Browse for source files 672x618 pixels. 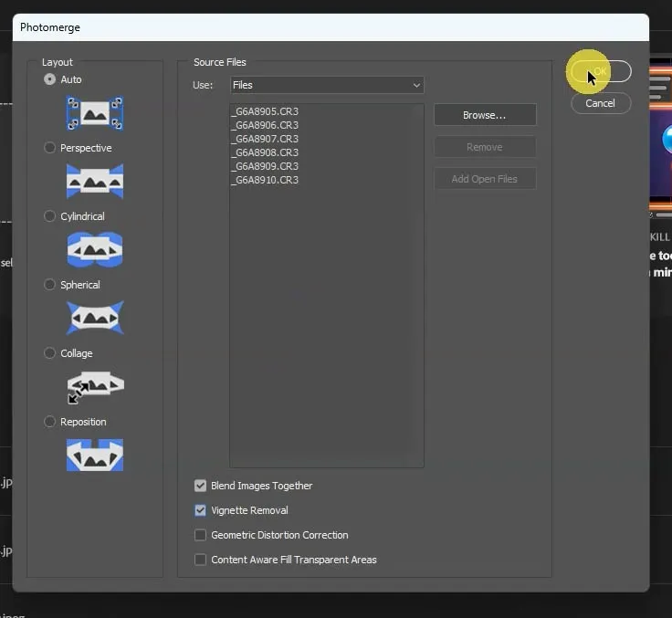485,115
